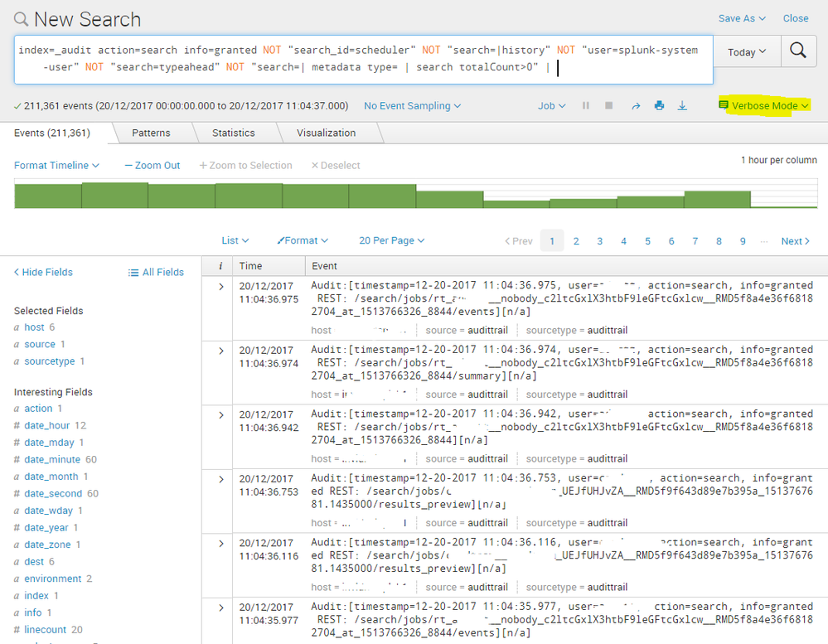
Task: Open the environment field
Action: click(x=53, y=579)
